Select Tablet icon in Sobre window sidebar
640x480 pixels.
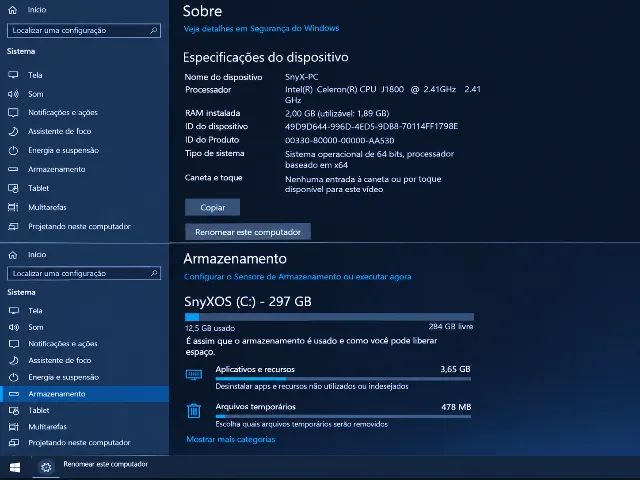coord(13,188)
